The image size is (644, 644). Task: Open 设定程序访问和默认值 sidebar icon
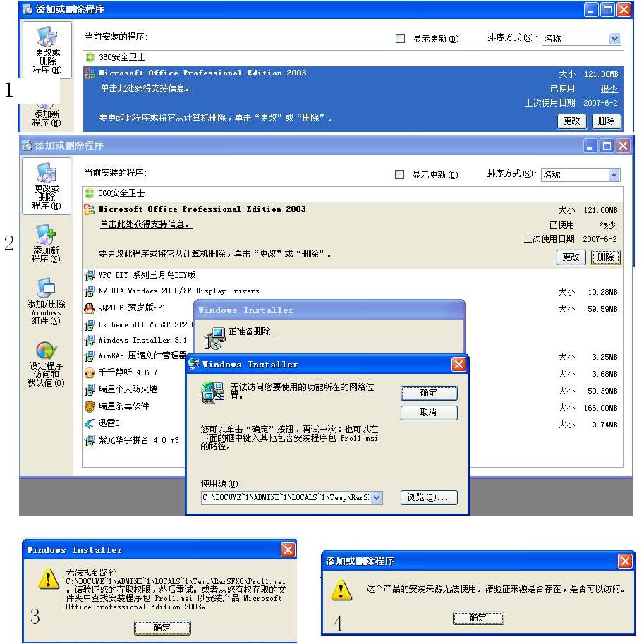46,351
